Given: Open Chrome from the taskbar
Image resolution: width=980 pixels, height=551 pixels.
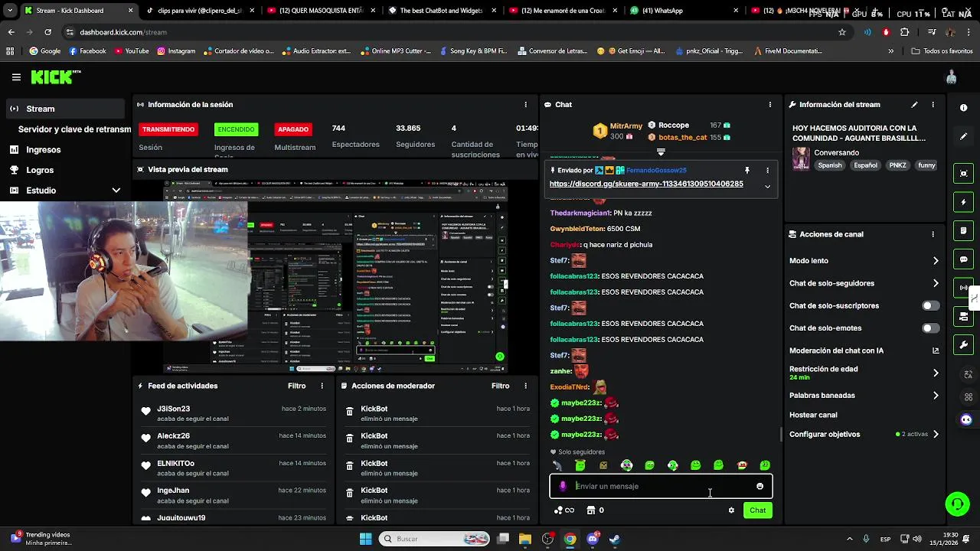Looking at the screenshot, I should (x=570, y=539).
